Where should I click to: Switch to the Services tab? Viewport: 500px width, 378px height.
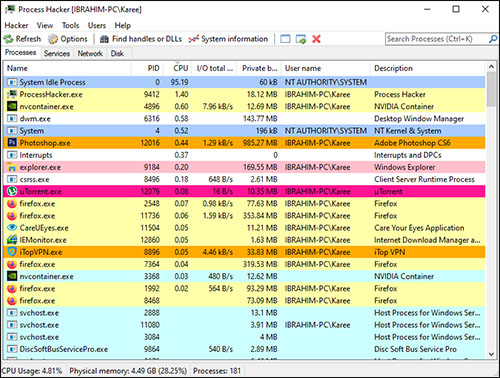click(57, 53)
